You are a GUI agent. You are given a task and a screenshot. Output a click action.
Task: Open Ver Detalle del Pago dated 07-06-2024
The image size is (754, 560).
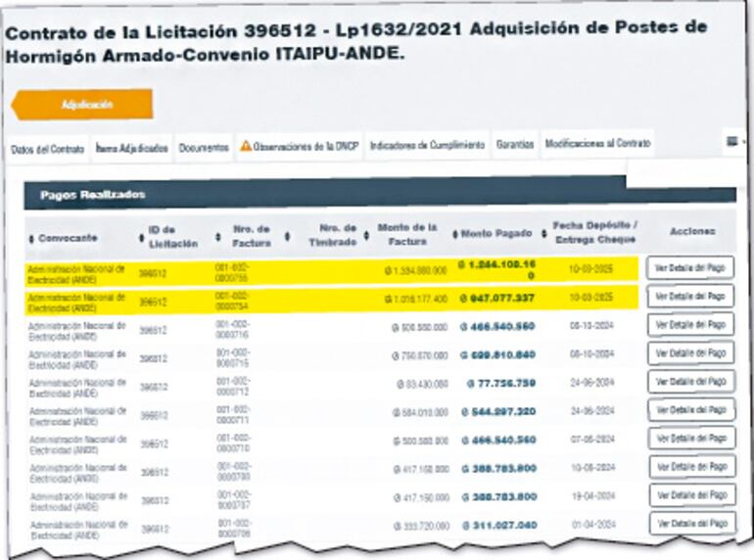point(691,438)
